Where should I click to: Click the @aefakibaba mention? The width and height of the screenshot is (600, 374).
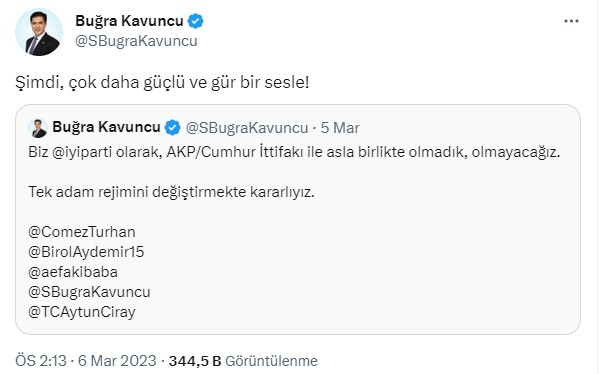73,272
